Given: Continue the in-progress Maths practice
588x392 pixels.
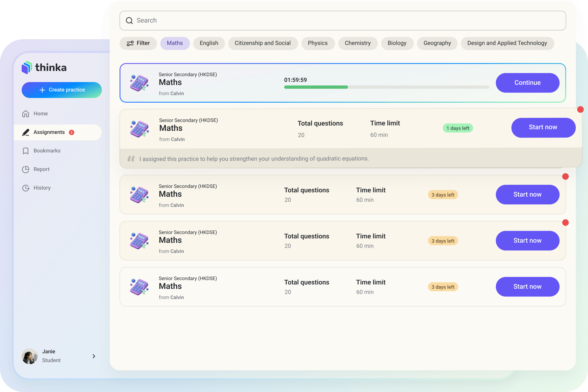Looking at the screenshot, I should tap(527, 83).
